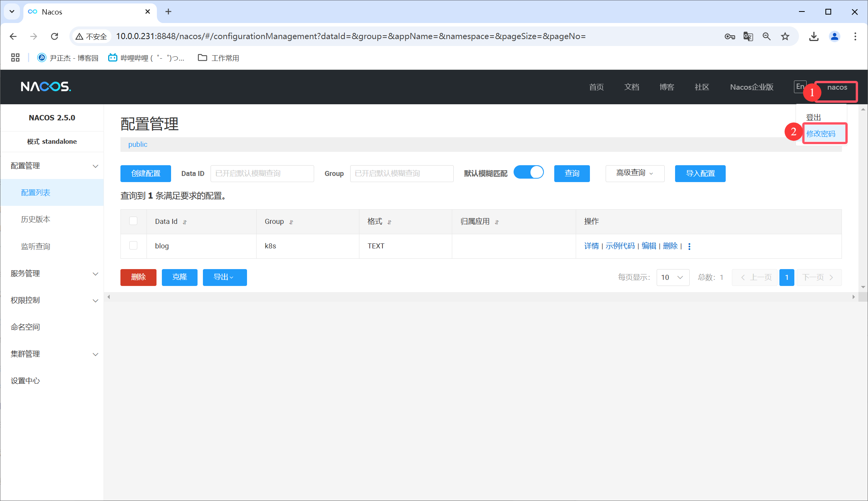The image size is (868, 501).
Task: Bookmark this page with the star icon
Action: pyautogui.click(x=785, y=36)
